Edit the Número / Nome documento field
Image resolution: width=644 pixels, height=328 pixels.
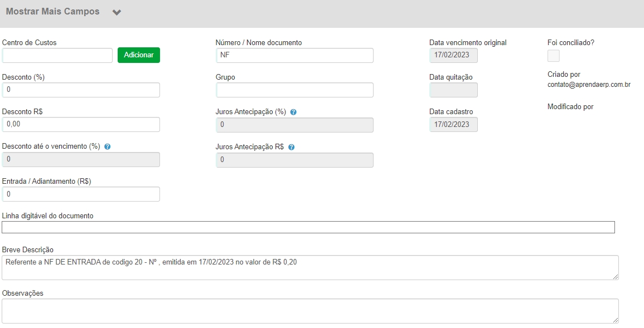coord(294,55)
